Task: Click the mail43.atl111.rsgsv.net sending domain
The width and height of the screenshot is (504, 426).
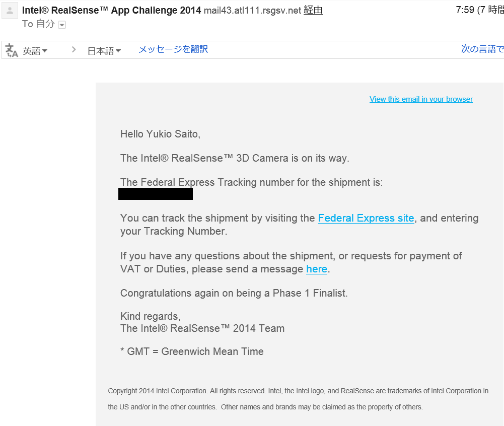Action: click(252, 11)
